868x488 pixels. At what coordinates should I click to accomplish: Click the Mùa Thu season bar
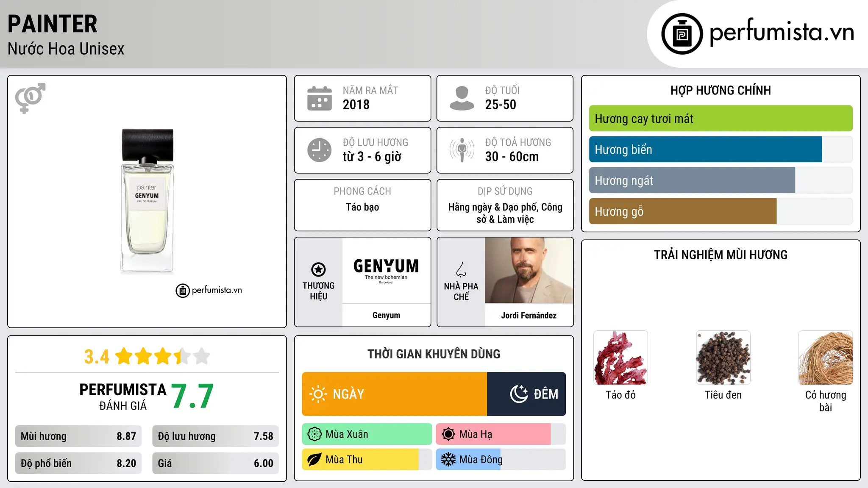click(x=367, y=460)
